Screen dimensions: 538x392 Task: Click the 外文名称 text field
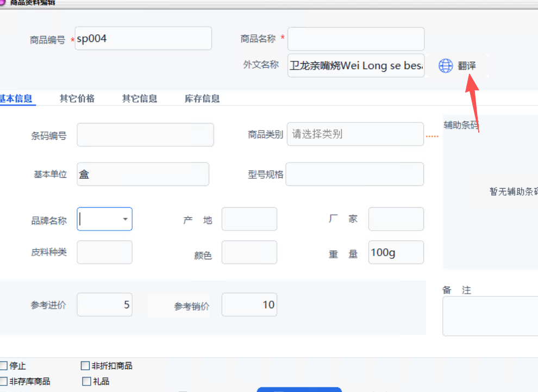click(356, 66)
